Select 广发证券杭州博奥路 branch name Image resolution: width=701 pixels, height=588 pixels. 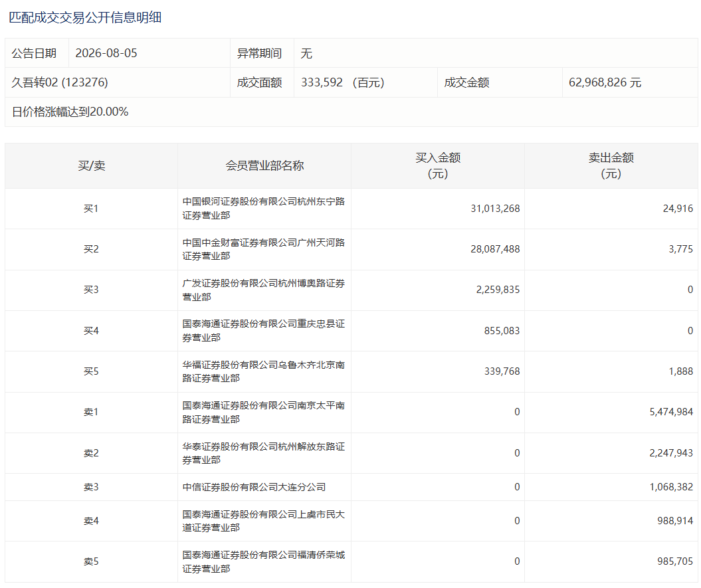tap(264, 290)
